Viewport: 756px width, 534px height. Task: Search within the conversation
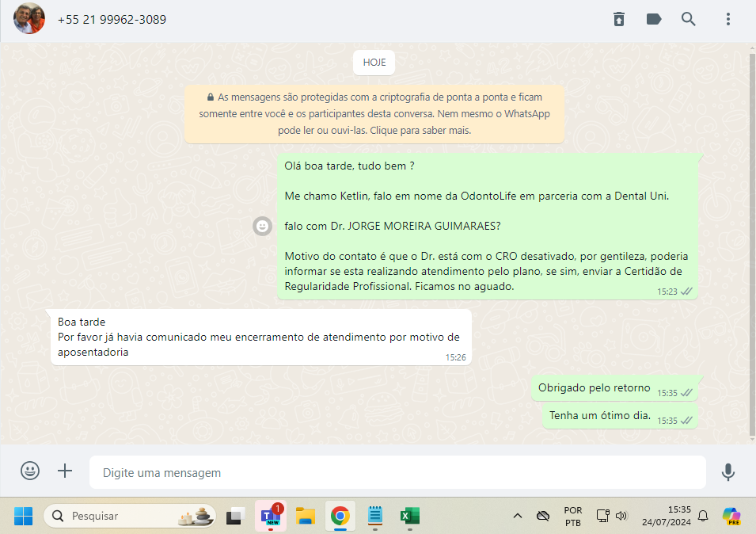[688, 19]
